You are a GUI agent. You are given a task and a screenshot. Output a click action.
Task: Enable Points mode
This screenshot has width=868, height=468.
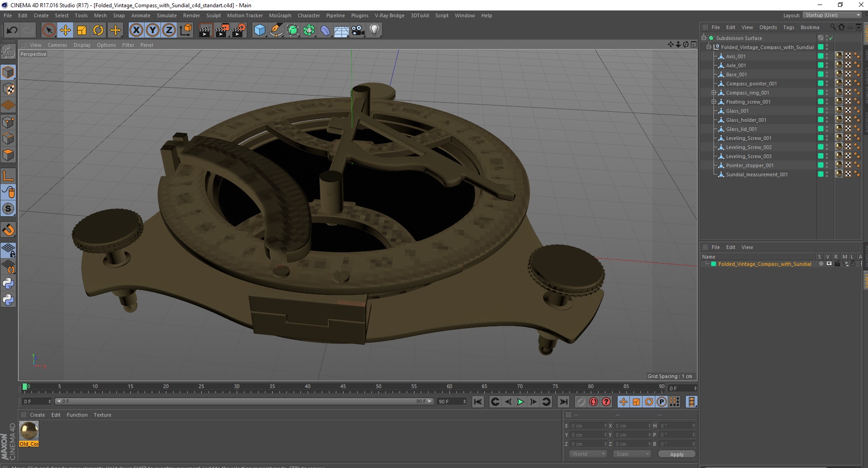[8, 122]
